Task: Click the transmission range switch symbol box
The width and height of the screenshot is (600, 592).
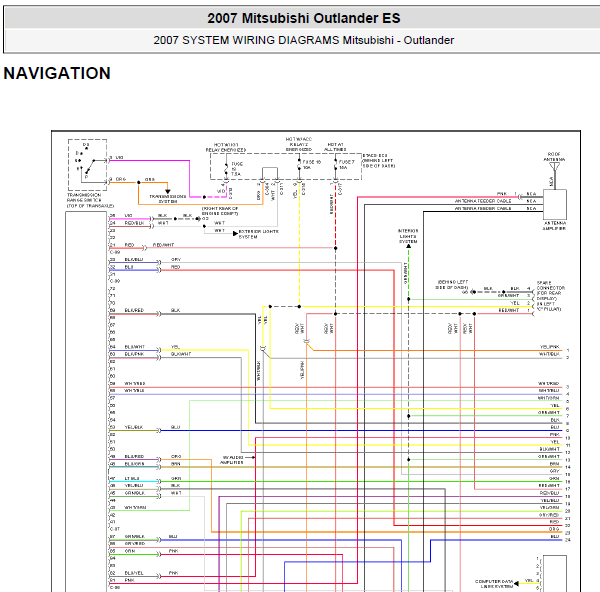Action: click(87, 165)
